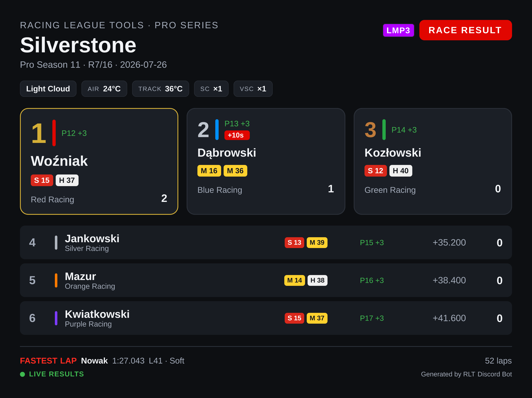Click the AIR 24°C chip

(104, 89)
